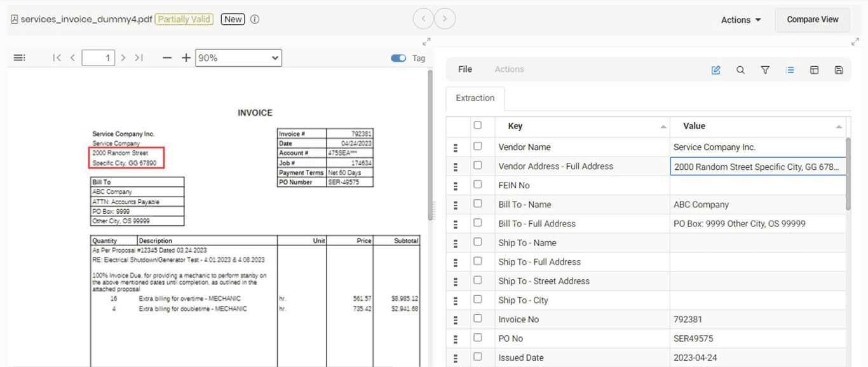868x367 pixels.
Task: Check the Issued Date row checkbox
Action: coord(478,357)
